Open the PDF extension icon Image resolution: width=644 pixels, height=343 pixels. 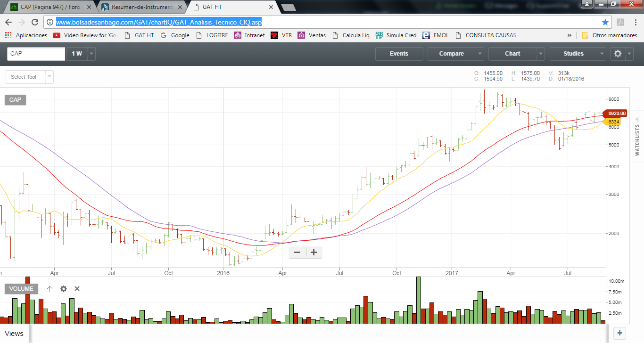[x=621, y=22]
